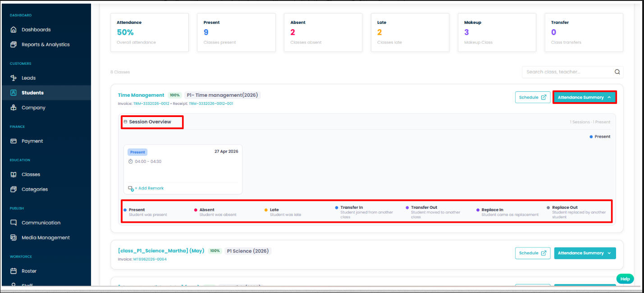
Task: Click Schedule button for Time Management
Action: pyautogui.click(x=533, y=97)
